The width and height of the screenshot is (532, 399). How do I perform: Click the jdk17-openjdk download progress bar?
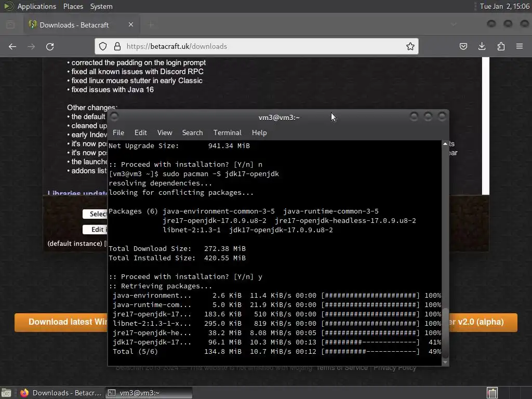click(370, 342)
